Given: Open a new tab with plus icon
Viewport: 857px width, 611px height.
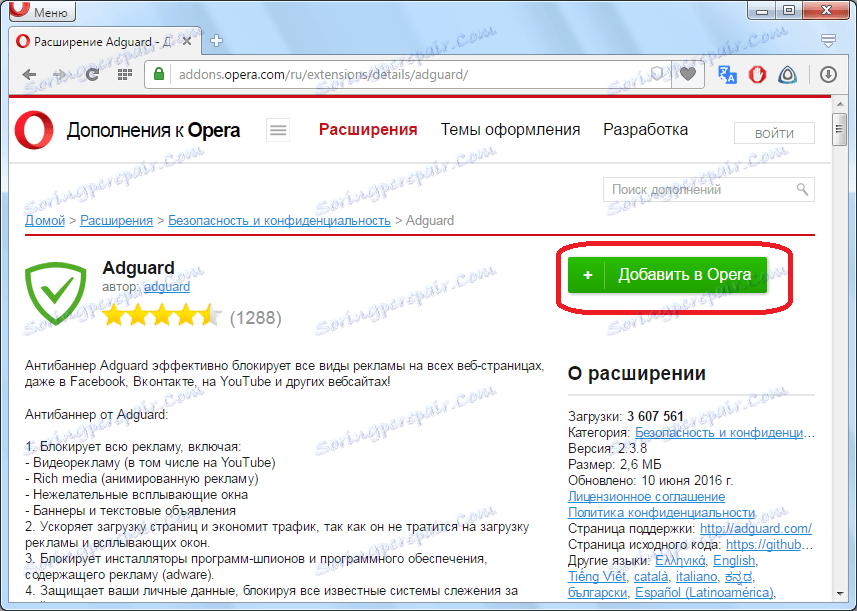Looking at the screenshot, I should click(x=216, y=41).
